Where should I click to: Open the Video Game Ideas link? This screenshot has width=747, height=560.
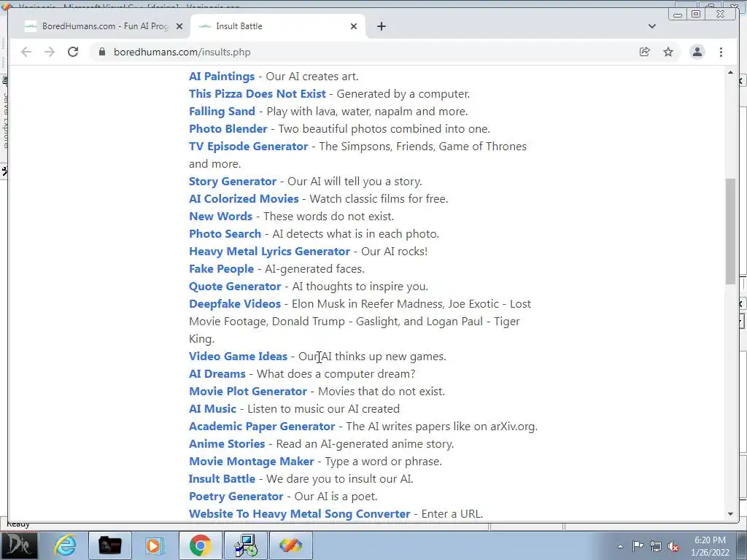(238, 357)
